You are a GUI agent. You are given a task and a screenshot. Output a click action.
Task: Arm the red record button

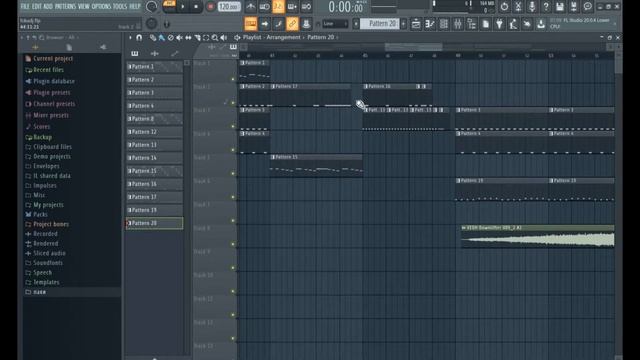pos(210,7)
